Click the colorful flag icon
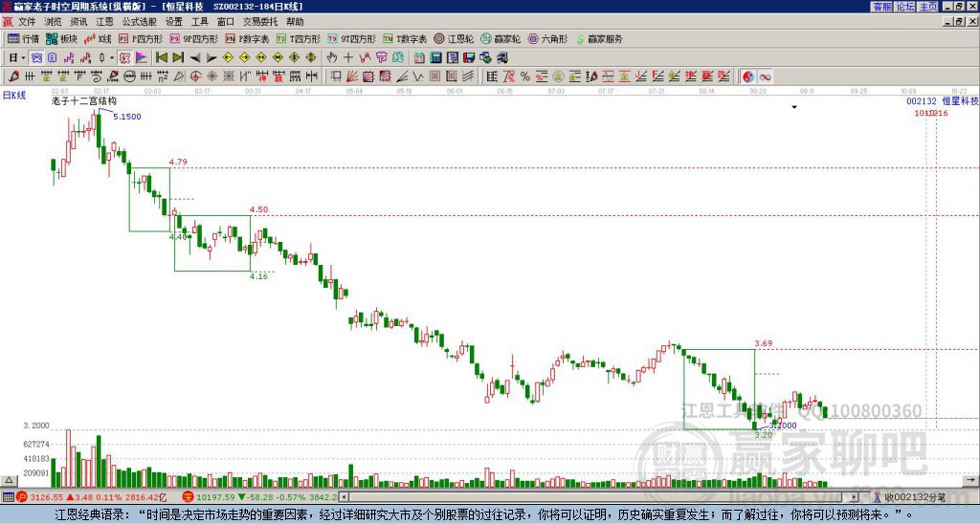 pos(142,58)
